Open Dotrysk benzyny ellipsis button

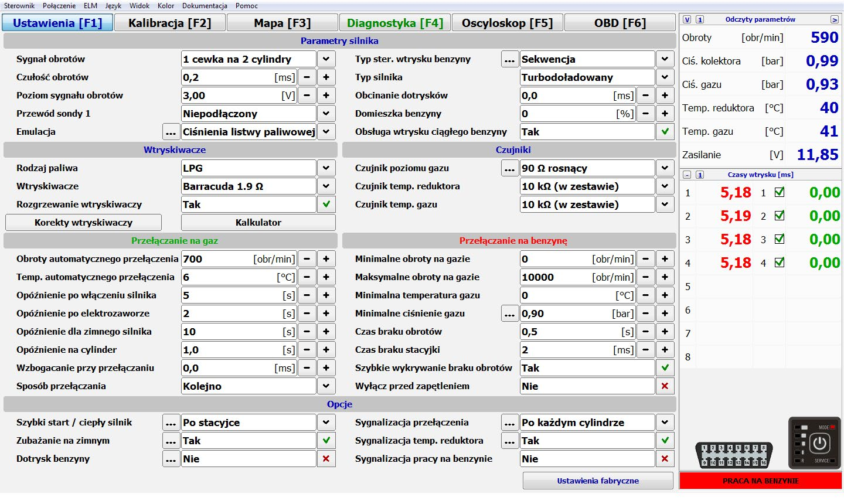(x=171, y=459)
